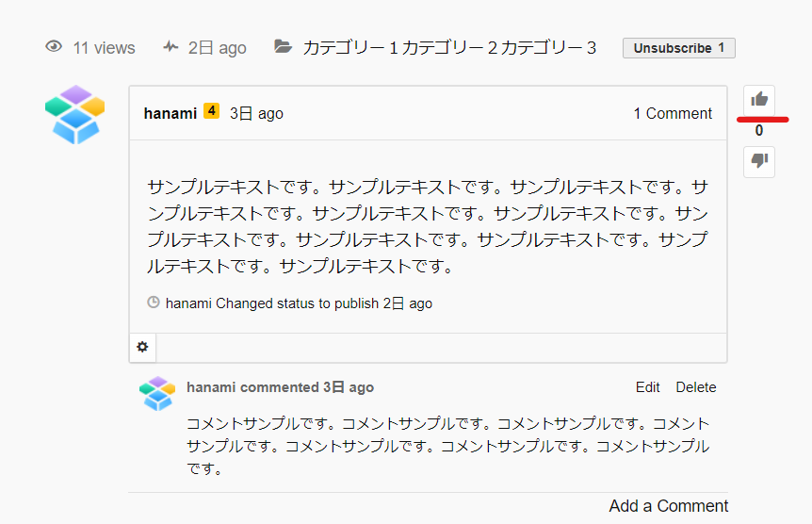Click the yellow badge number 4
The height and width of the screenshot is (524, 812).
tap(211, 111)
